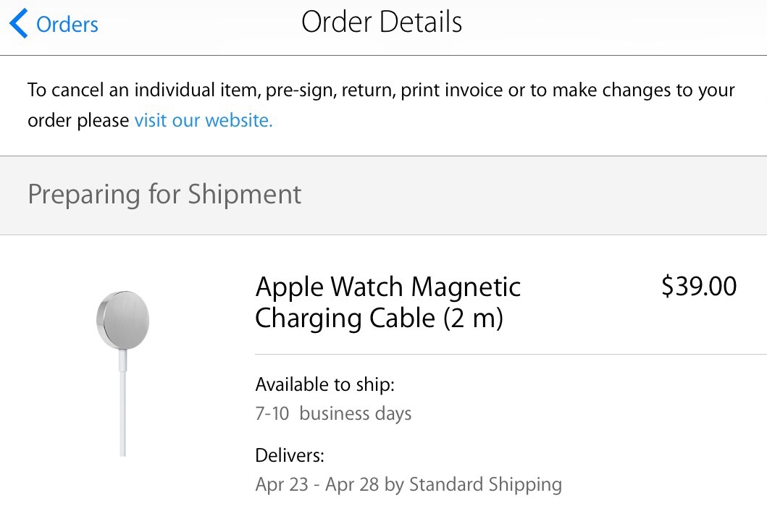The width and height of the screenshot is (767, 532).
Task: Tap the Delivers label
Action: 290,455
